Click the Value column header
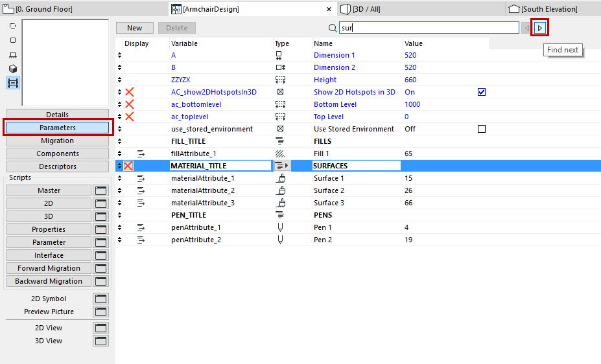The width and height of the screenshot is (601, 364). tap(446, 43)
